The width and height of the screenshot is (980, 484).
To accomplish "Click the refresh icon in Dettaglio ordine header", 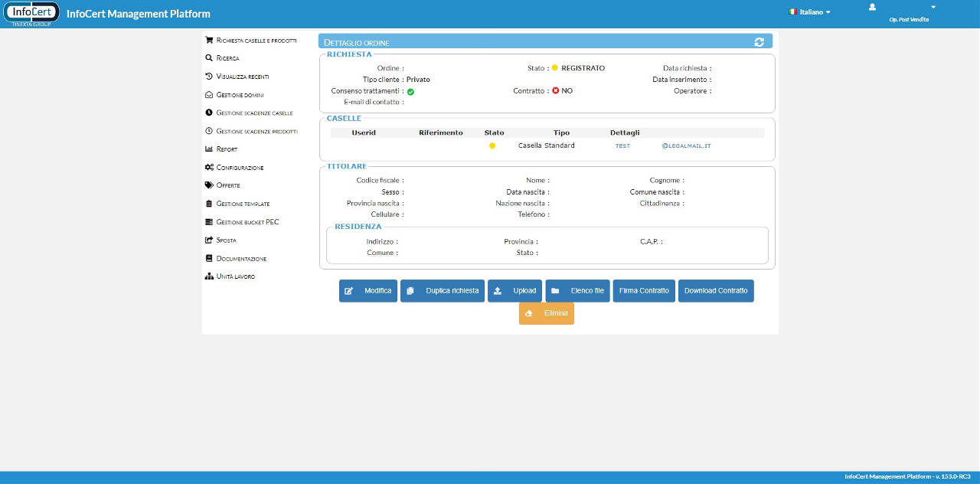I will tap(759, 42).
